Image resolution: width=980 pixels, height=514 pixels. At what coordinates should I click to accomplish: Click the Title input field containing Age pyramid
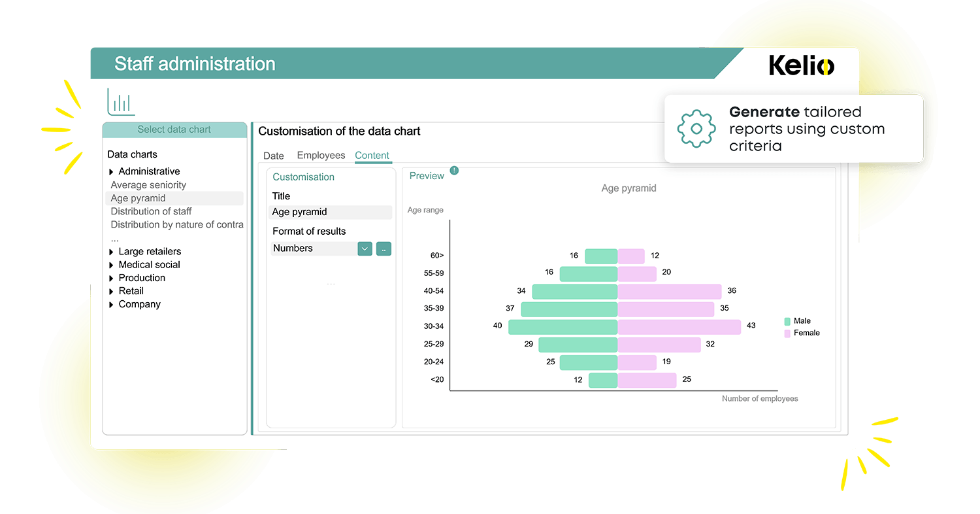click(331, 212)
